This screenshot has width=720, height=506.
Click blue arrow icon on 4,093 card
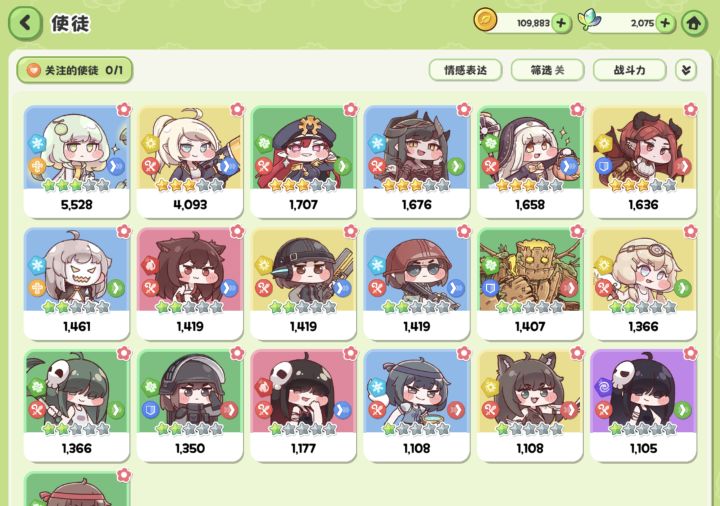227,166
